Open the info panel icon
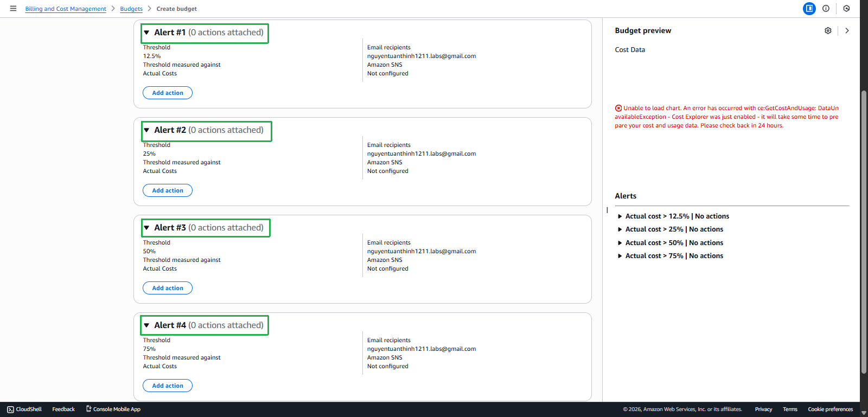This screenshot has height=417, width=868. click(x=826, y=9)
